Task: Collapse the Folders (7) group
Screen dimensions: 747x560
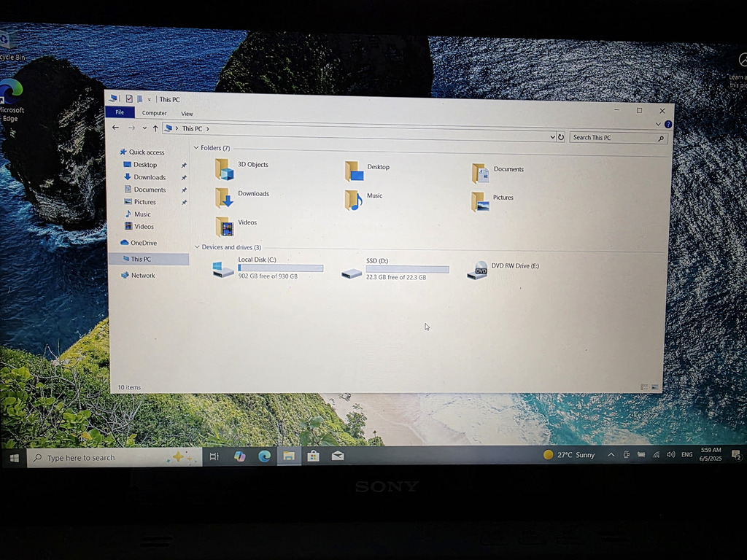Action: 196,147
